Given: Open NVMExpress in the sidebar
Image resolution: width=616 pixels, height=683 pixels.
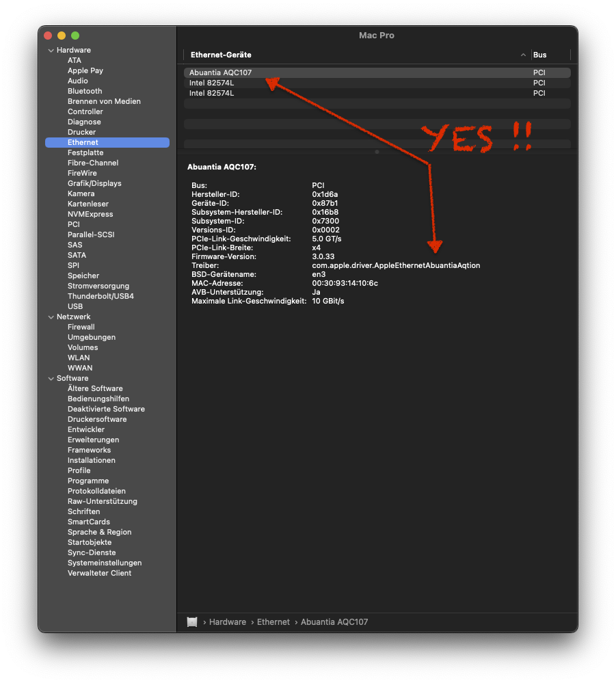Looking at the screenshot, I should (90, 214).
